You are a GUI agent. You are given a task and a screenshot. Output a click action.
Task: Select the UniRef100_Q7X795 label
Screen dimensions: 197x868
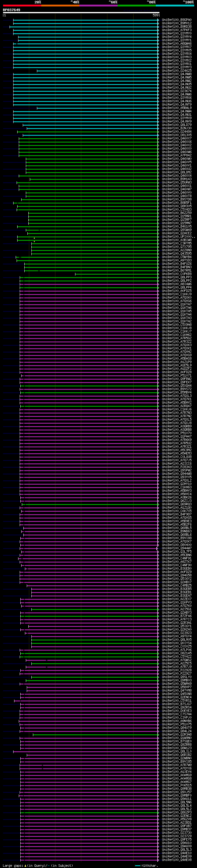coord(177,247)
